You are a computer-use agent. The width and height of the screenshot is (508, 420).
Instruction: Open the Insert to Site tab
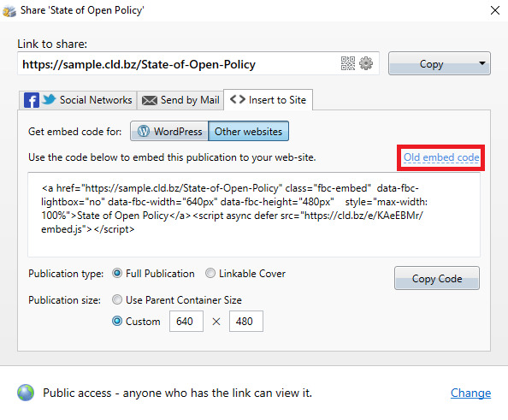(x=268, y=100)
